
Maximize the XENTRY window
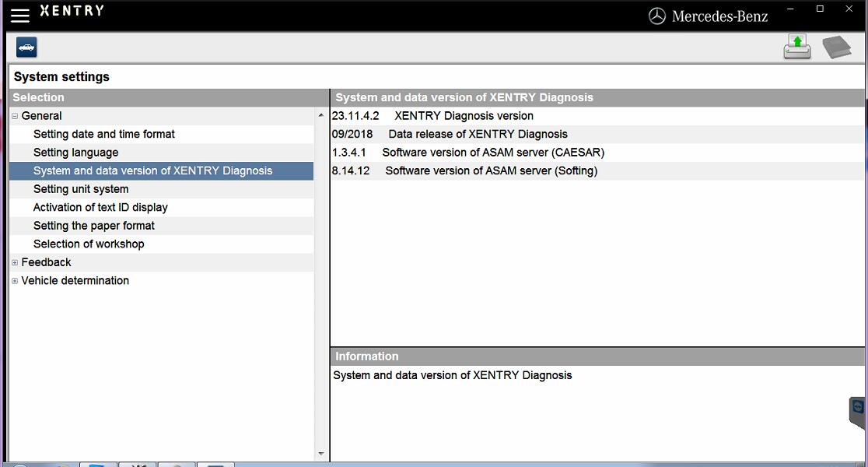tap(820, 9)
